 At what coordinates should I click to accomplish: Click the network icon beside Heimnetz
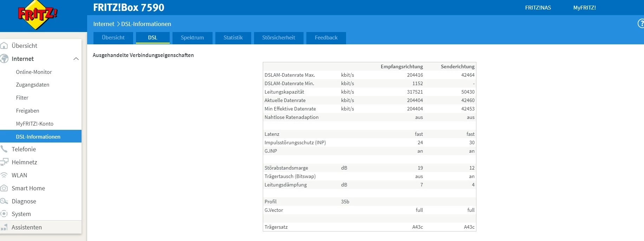coord(4,162)
